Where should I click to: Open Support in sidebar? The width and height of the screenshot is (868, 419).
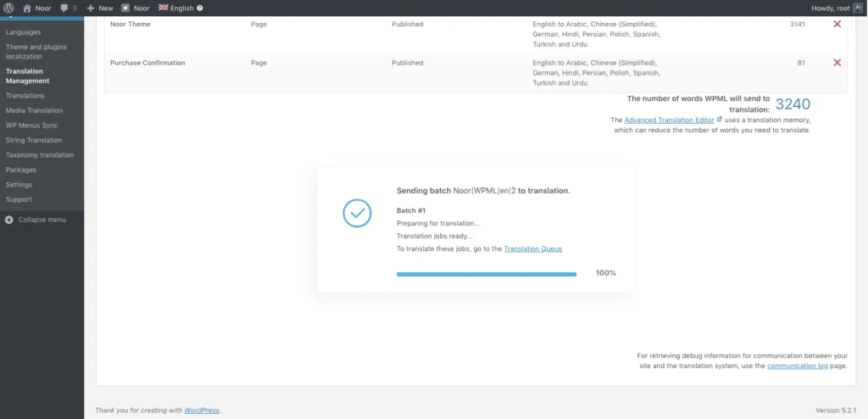(x=19, y=199)
